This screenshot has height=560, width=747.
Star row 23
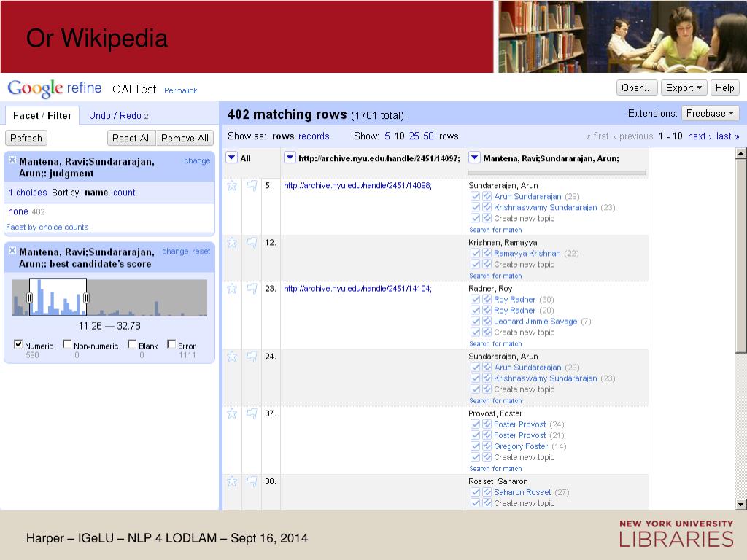(x=232, y=289)
